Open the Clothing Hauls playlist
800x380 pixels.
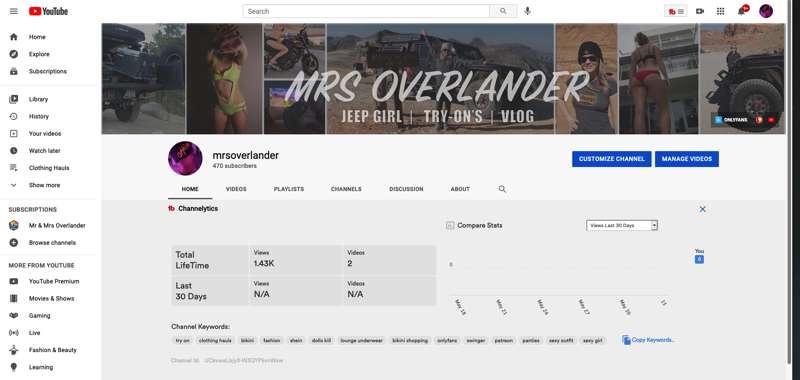coord(48,168)
